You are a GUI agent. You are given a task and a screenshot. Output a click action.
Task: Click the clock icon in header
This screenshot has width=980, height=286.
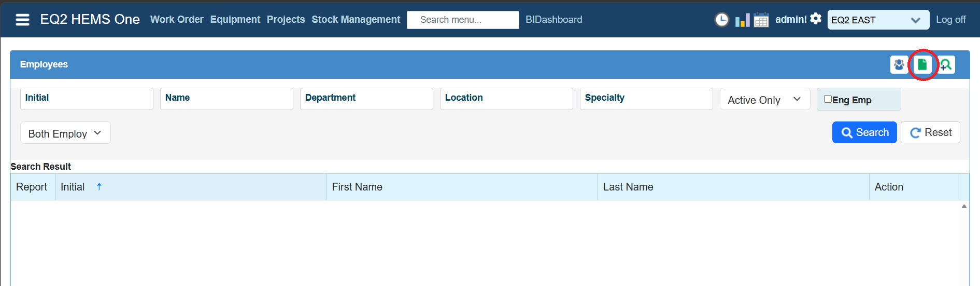[721, 20]
